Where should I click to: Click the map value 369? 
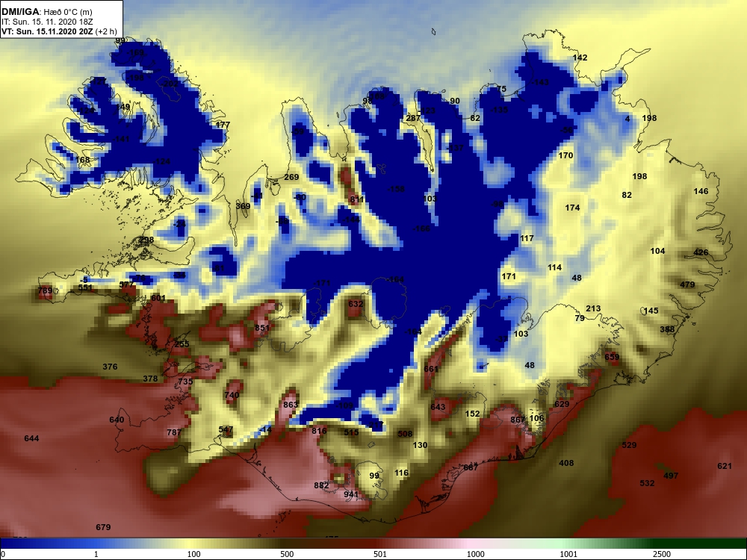pos(243,206)
